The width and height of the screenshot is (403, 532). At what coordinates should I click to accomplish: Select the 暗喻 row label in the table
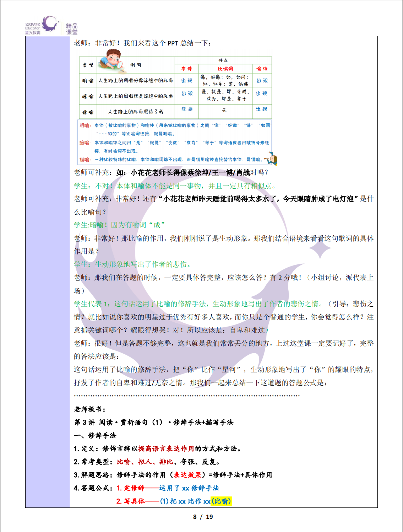point(88,96)
